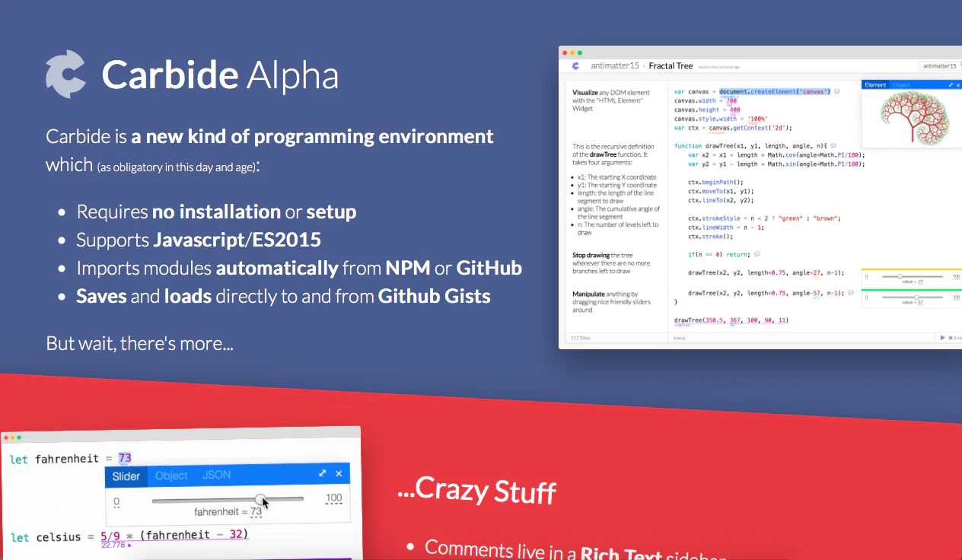Image resolution: width=962 pixels, height=560 pixels.
Task: Select the Element tab in the widget
Action: 875,85
